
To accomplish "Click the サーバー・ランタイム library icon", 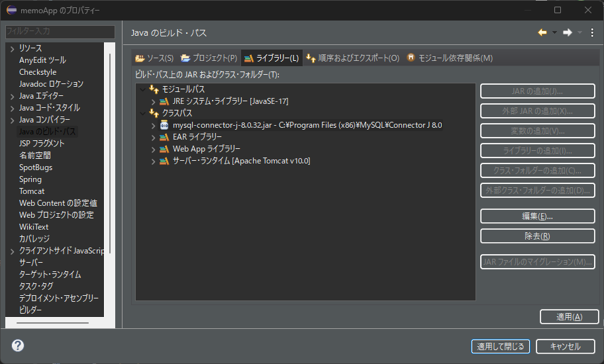I will click(x=164, y=161).
